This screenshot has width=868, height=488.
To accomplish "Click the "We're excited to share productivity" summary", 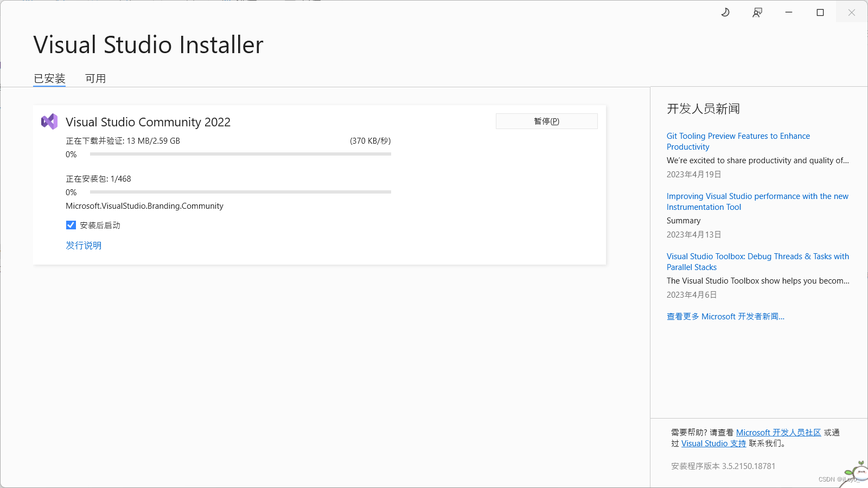I will point(758,160).
